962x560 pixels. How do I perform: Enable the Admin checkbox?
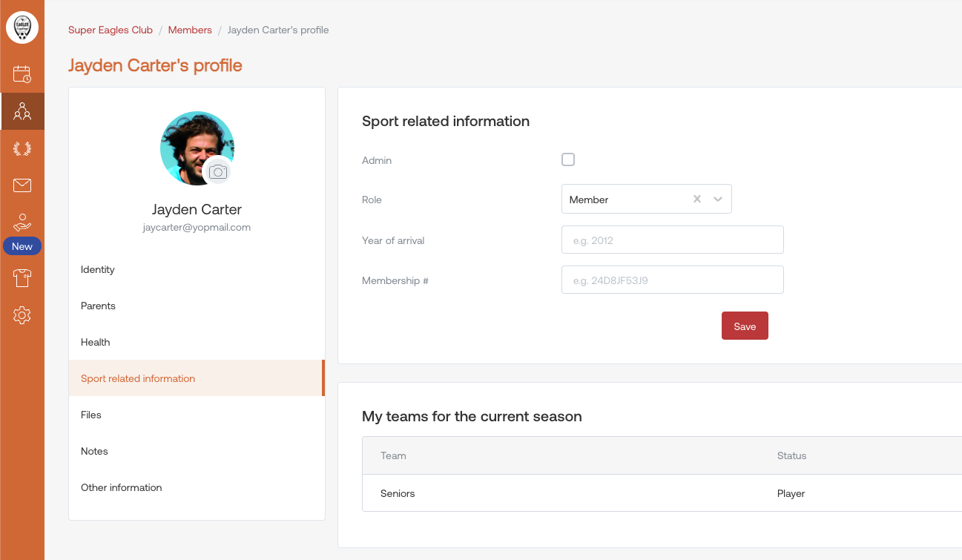[x=568, y=159]
